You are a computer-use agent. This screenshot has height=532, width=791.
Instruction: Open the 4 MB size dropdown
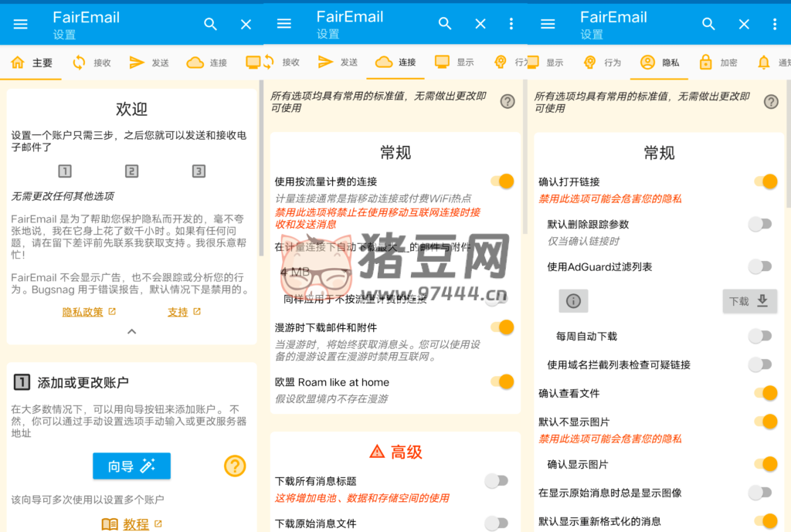(295, 273)
